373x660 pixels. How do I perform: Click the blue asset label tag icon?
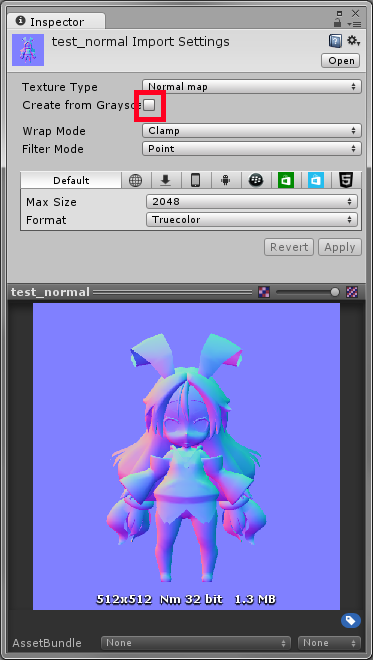[351, 620]
